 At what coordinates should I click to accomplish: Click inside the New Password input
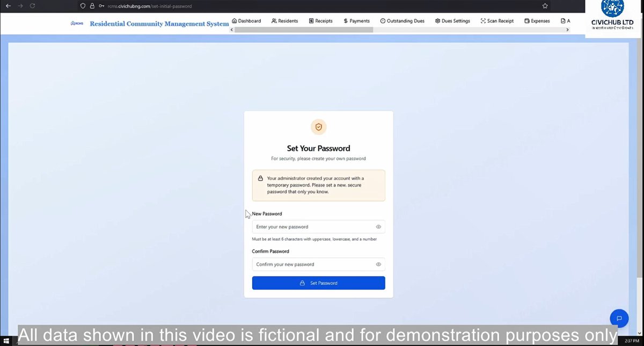[306, 227]
